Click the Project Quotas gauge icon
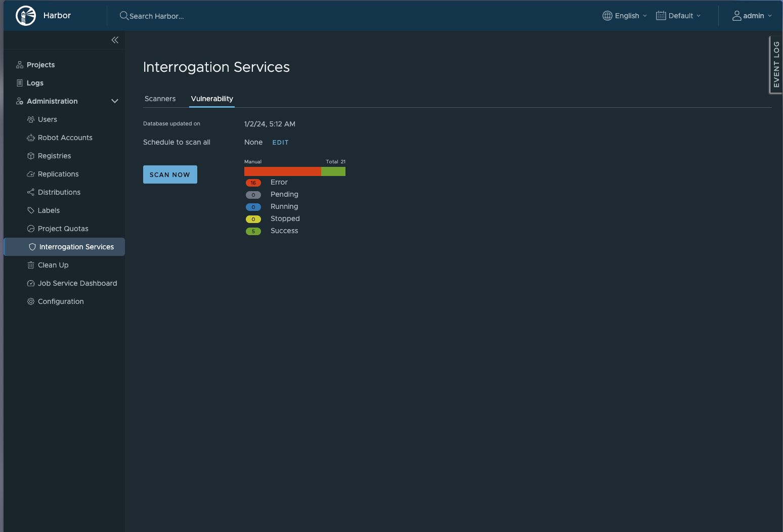This screenshot has width=783, height=532. point(31,229)
